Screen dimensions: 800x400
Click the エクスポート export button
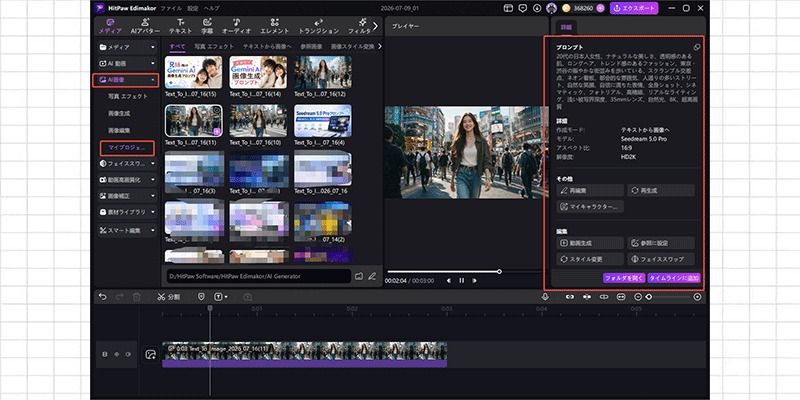[x=634, y=8]
